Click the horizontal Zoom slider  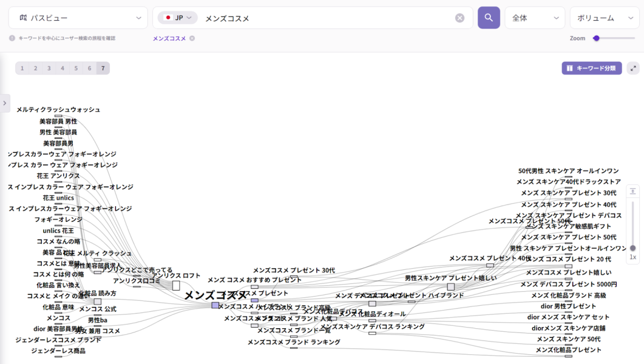[x=614, y=38]
